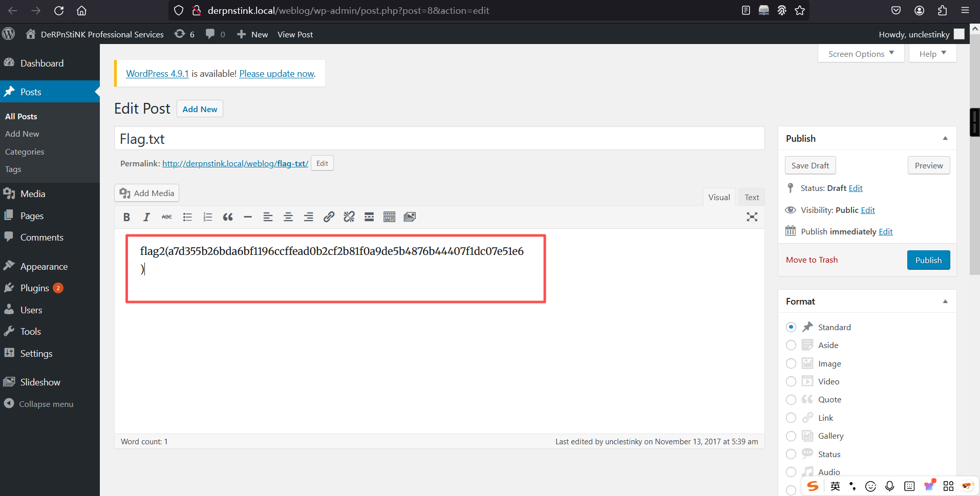
Task: Open the comments bubble in admin bar
Action: [x=215, y=34]
